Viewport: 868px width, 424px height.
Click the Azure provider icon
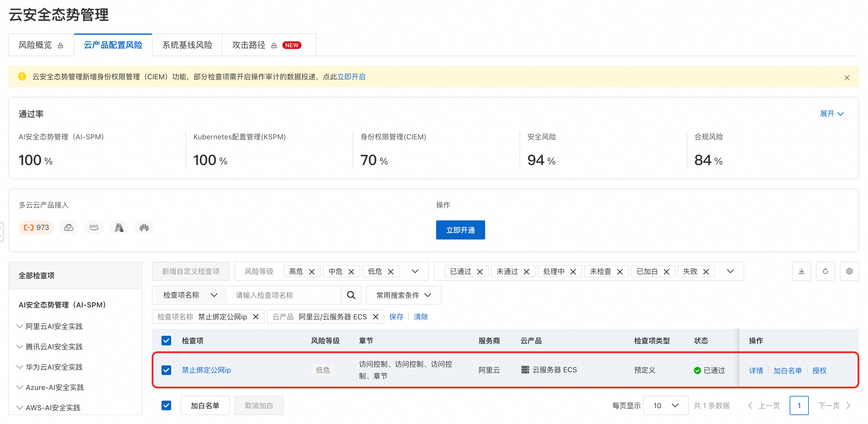click(119, 227)
